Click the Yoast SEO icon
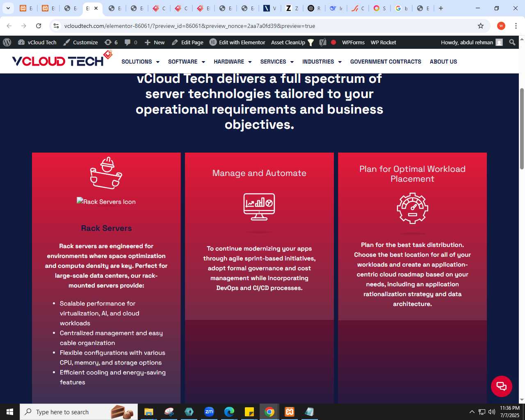Screen dimensions: 525x420 [x=323, y=42]
